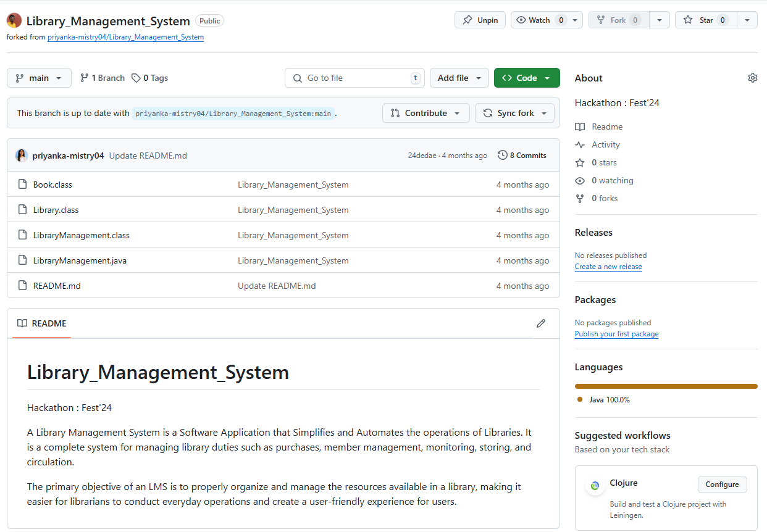Expand the Add file dropdown
Screen dimensions: 767x532
tap(459, 78)
